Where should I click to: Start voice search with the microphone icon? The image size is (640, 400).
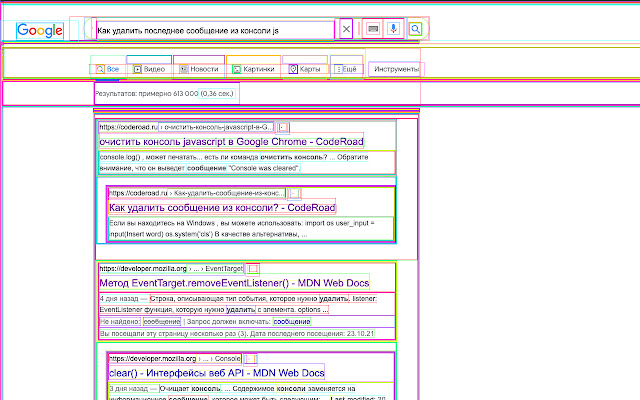pos(393,29)
